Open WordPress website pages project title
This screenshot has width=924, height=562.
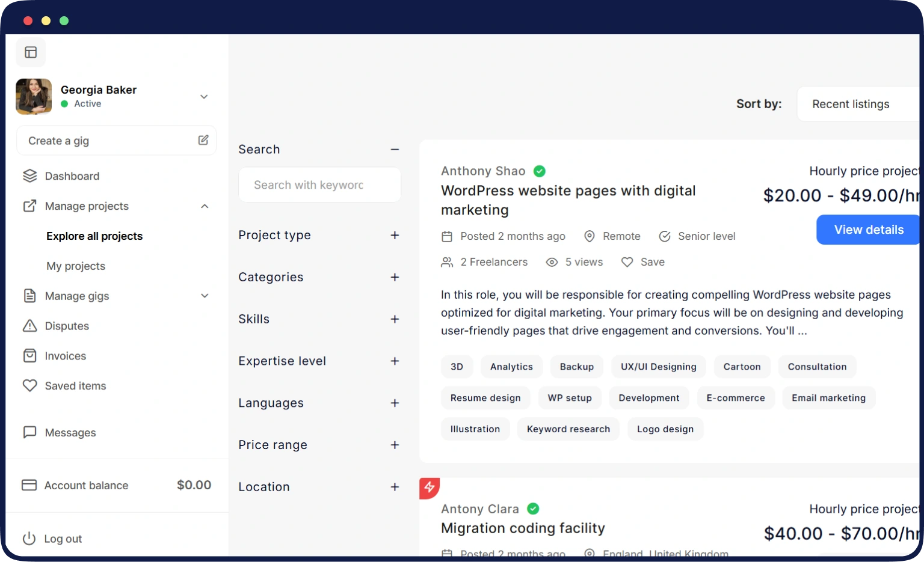pos(568,200)
